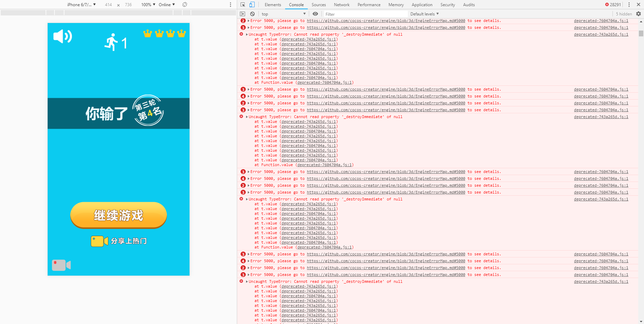This screenshot has width=644, height=324.
Task: Click the 分享上热门 share text
Action: [129, 241]
